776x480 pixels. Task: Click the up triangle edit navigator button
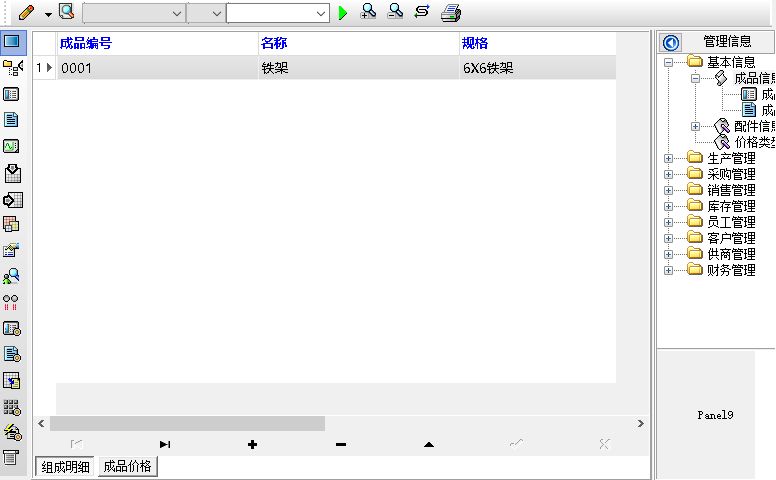[x=429, y=444]
